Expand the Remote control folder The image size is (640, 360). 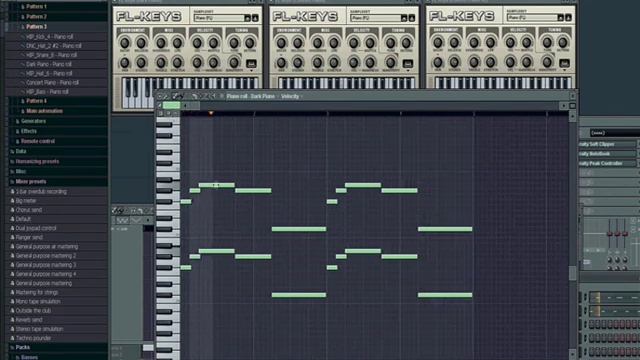(17, 141)
